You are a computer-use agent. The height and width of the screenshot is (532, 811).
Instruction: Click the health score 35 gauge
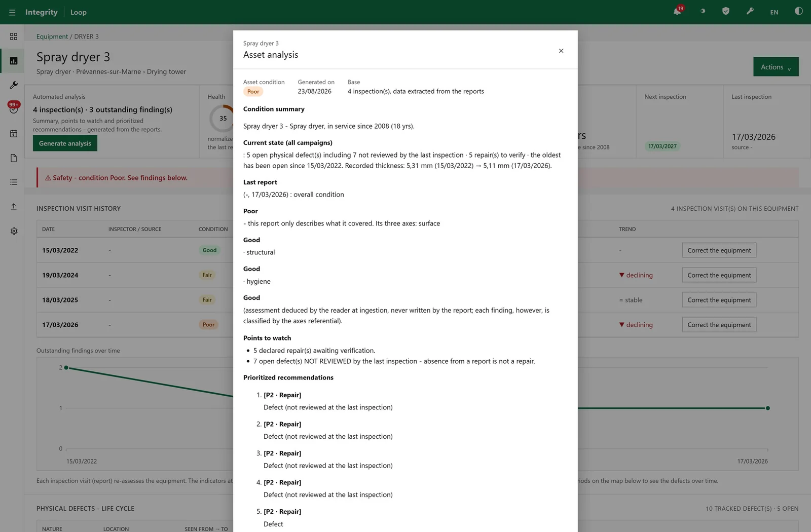point(223,119)
